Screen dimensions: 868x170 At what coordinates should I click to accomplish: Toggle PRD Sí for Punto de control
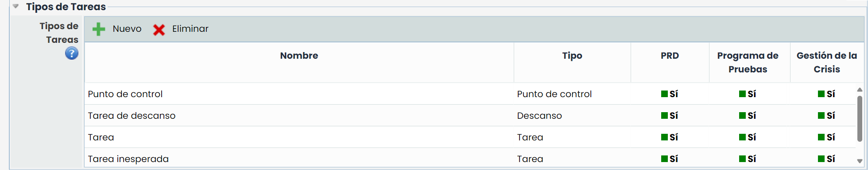tap(669, 94)
